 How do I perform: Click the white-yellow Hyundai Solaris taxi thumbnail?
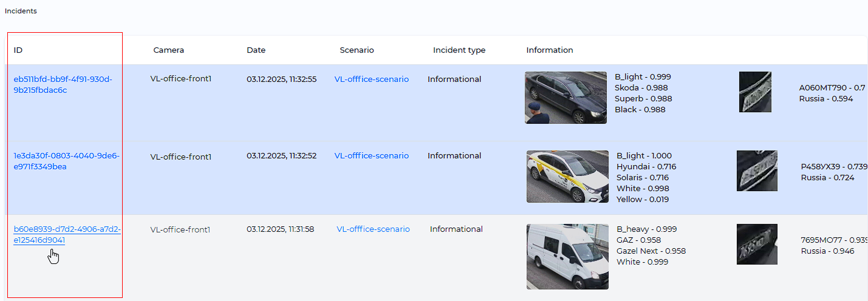pos(567,177)
